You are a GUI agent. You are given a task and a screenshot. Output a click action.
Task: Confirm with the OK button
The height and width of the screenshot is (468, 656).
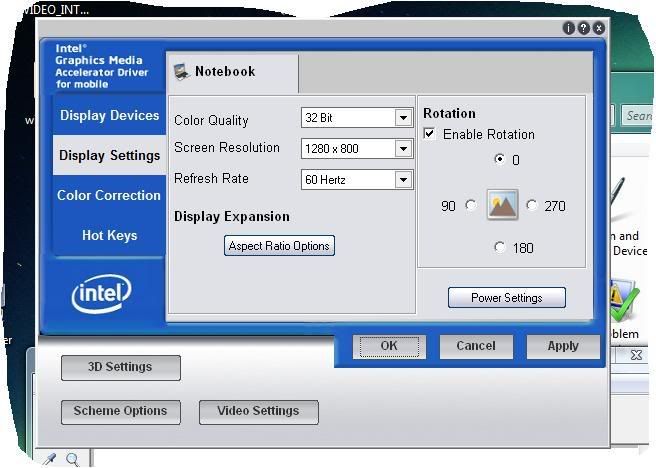[x=389, y=346]
